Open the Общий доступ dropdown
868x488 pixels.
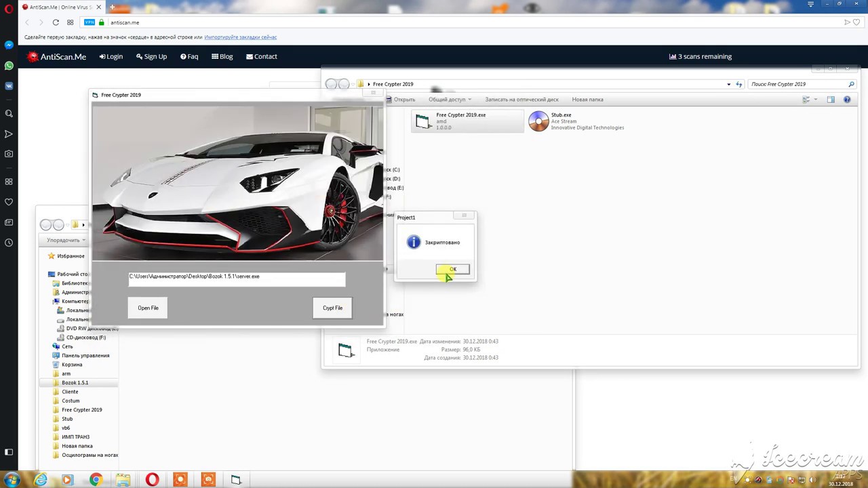450,100
